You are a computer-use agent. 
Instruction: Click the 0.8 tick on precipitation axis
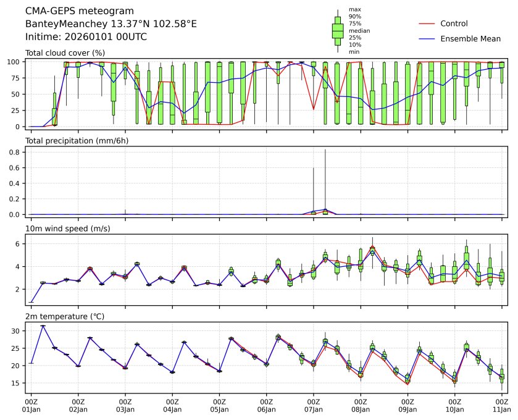18,152
